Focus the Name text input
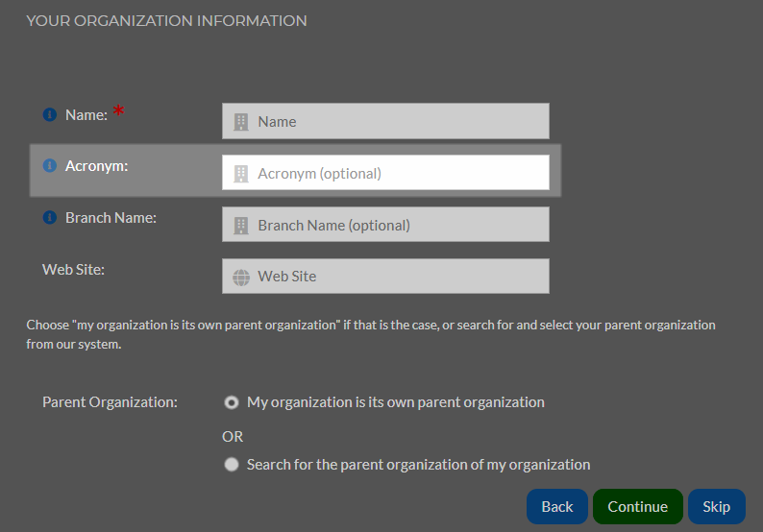Screen dimensions: 763x532 coord(385,121)
